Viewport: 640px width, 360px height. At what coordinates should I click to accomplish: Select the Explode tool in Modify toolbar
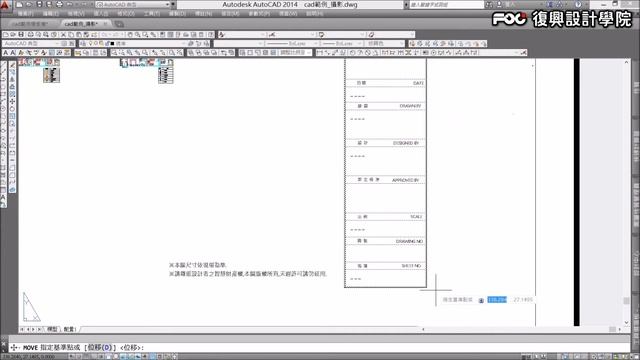coord(12,190)
